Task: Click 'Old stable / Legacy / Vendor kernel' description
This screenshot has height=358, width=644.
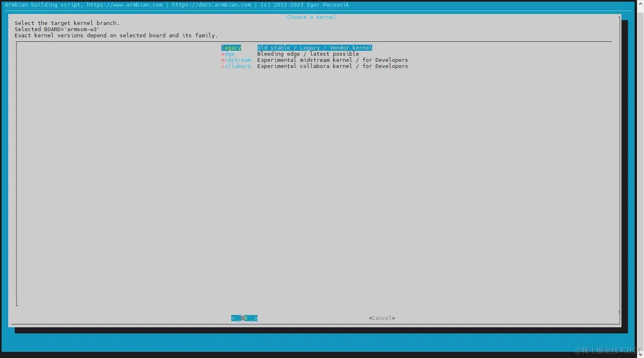Action: pos(315,48)
